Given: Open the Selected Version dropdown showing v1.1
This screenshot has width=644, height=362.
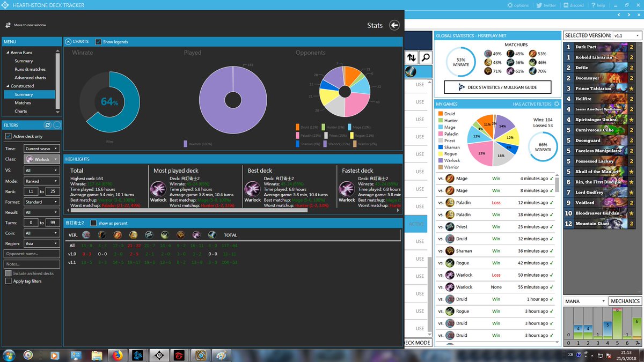Looking at the screenshot, I should tap(627, 35).
